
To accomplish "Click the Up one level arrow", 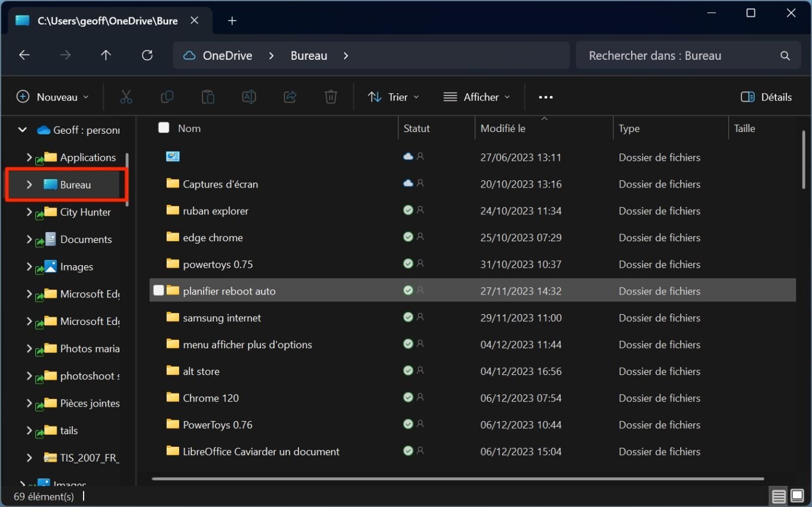I will click(106, 56).
